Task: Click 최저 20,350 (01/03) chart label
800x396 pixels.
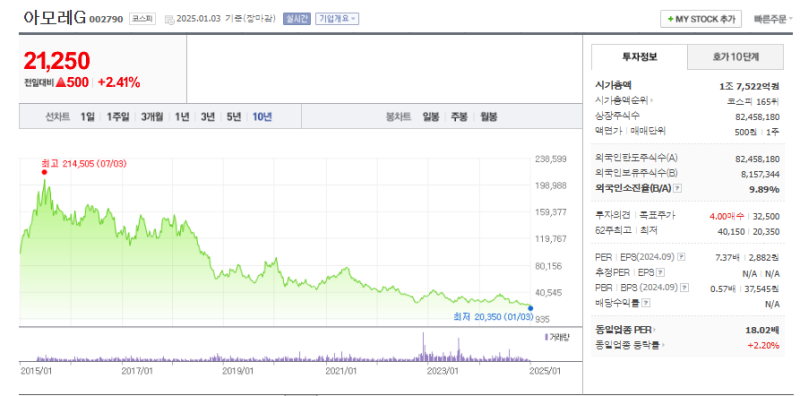Action: coord(493,317)
